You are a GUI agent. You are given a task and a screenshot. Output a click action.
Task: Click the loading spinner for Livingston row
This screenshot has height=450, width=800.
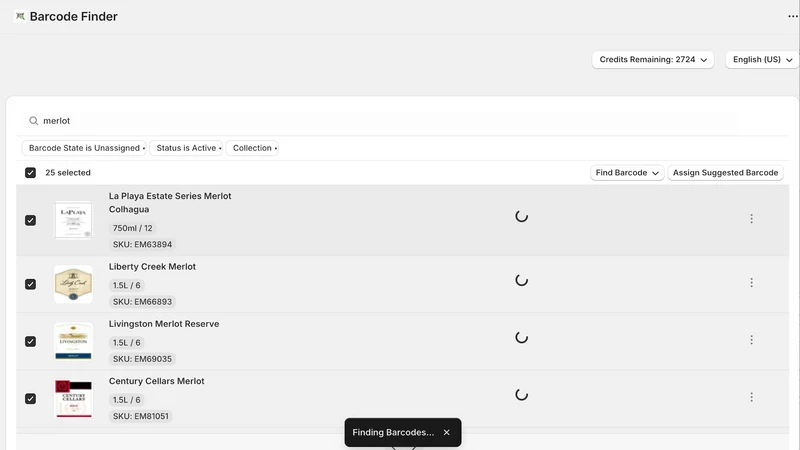(x=521, y=337)
